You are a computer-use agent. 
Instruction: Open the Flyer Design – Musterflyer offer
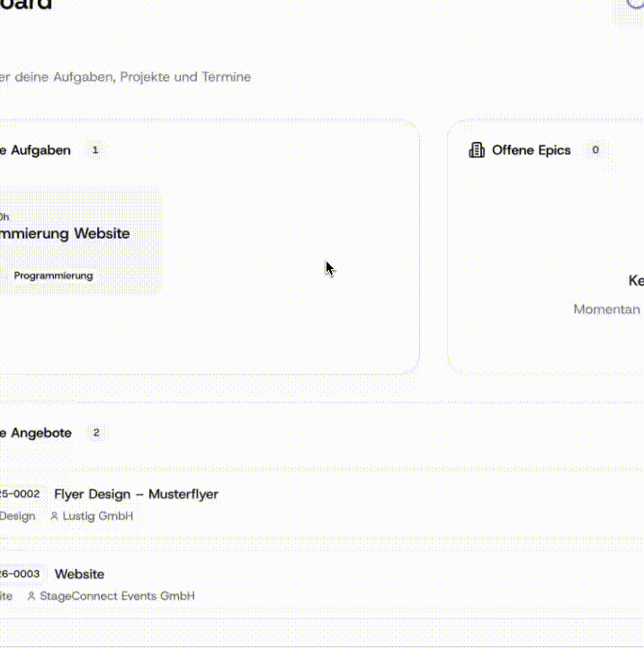pos(136,494)
